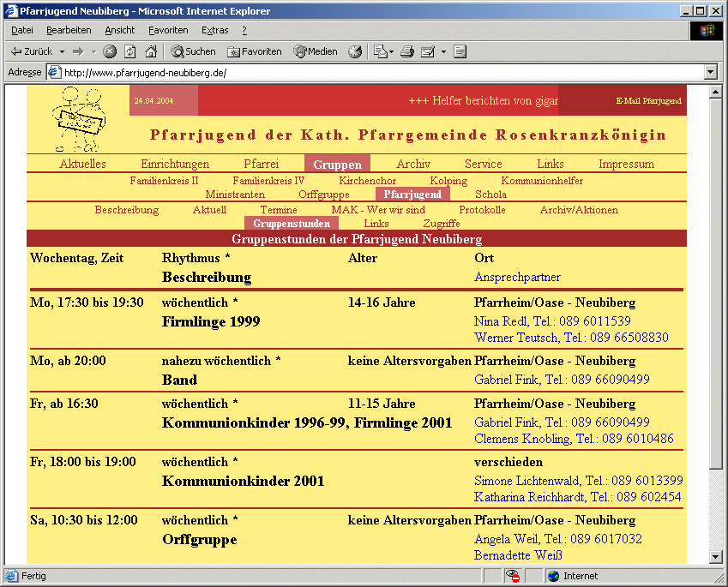Open the Favoriten menu in menu bar

pyautogui.click(x=168, y=30)
